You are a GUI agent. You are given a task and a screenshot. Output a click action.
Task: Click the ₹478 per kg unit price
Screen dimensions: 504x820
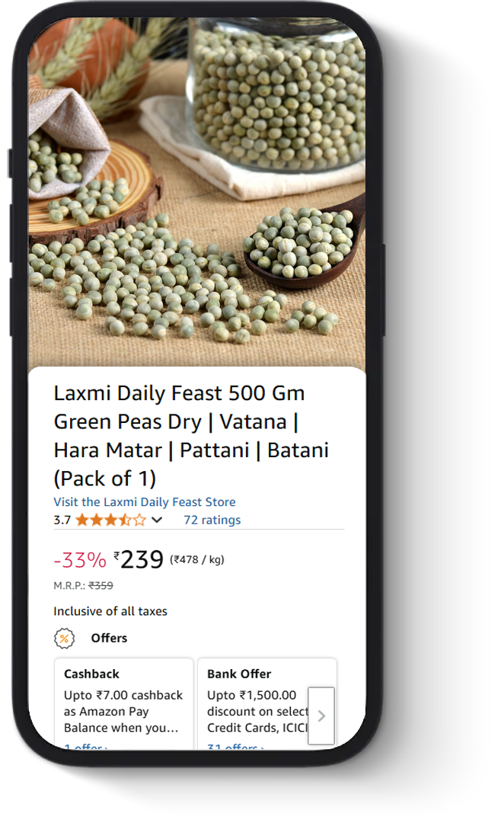point(197,560)
